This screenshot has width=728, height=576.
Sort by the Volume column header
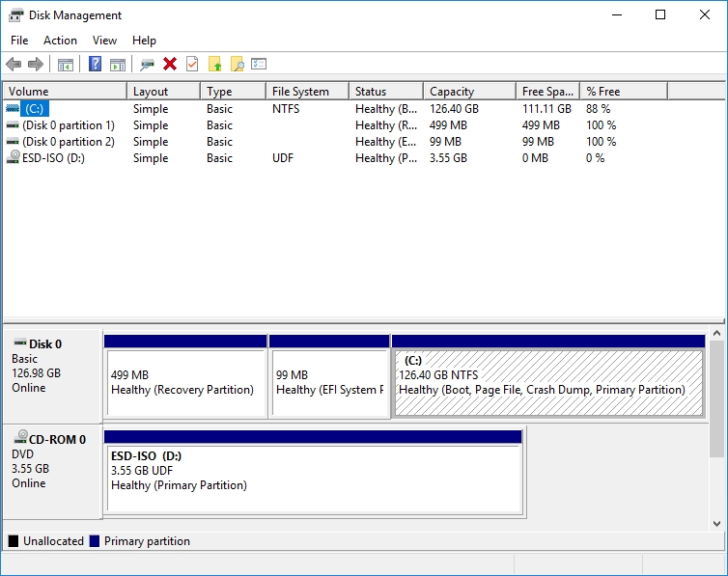coord(65,92)
